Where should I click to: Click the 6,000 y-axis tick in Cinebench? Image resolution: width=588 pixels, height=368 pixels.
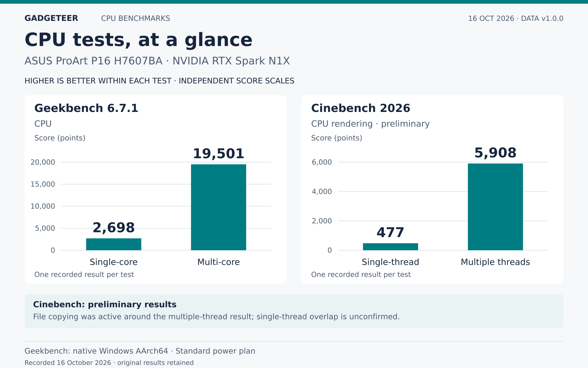point(322,162)
